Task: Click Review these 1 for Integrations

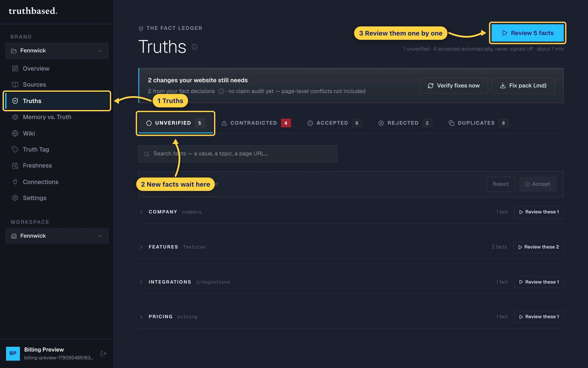Action: tap(539, 282)
